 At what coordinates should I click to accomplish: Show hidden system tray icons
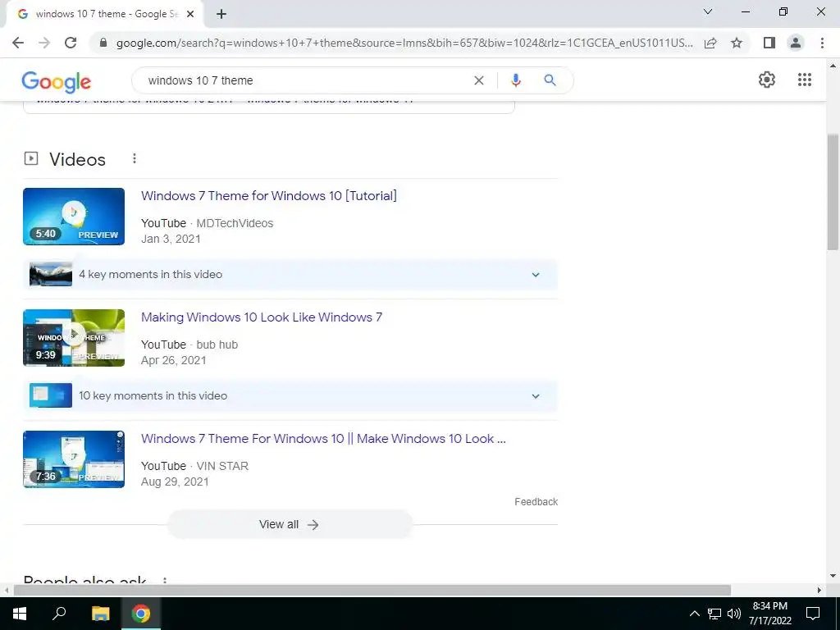click(x=694, y=614)
